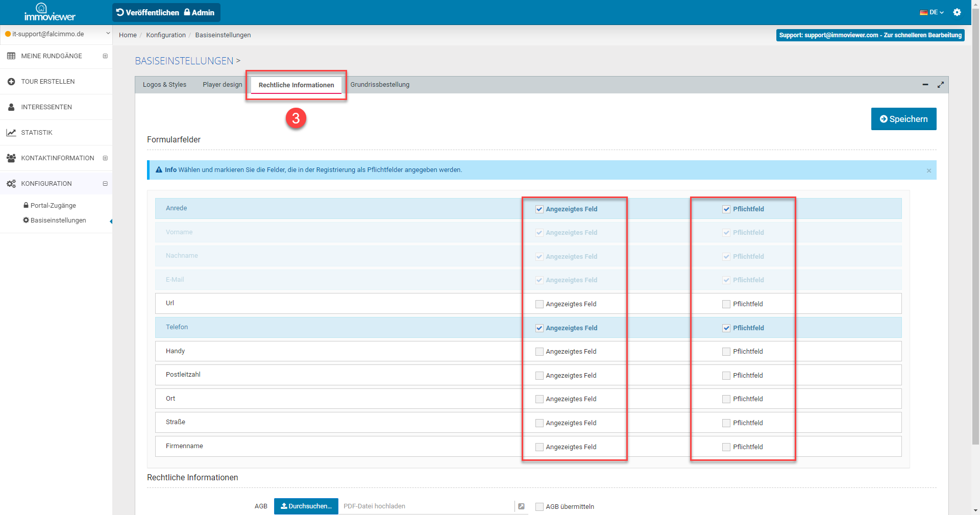
Task: Click the Speichern button
Action: [903, 119]
